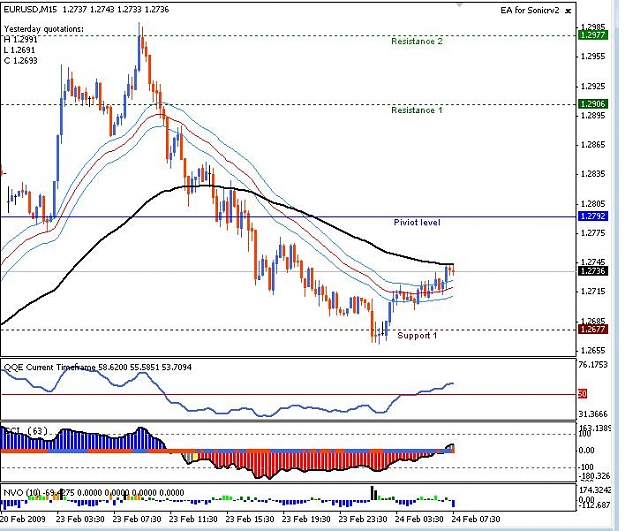This screenshot has width=625, height=531.
Task: Click the 20 Feb 2009 time axis label
Action: (23, 519)
